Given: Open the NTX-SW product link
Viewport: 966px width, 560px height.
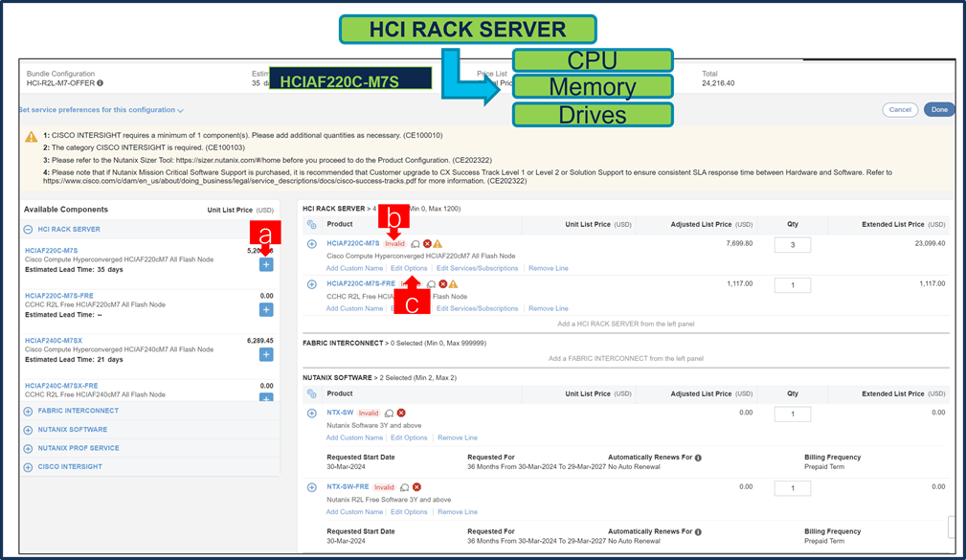Looking at the screenshot, I should [340, 413].
